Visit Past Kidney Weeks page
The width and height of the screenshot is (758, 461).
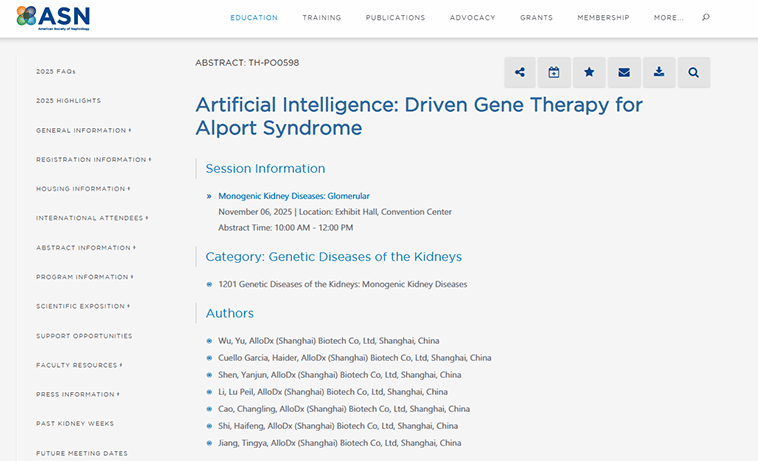[75, 424]
